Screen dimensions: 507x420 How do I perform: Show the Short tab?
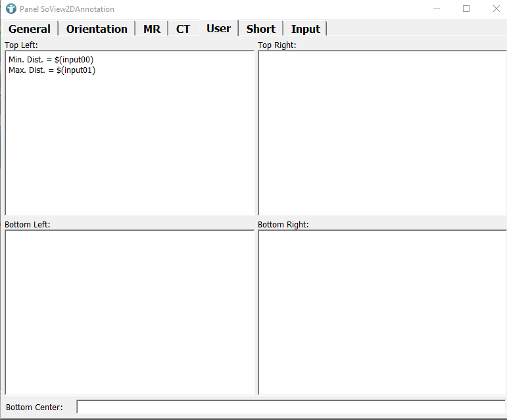click(x=260, y=29)
